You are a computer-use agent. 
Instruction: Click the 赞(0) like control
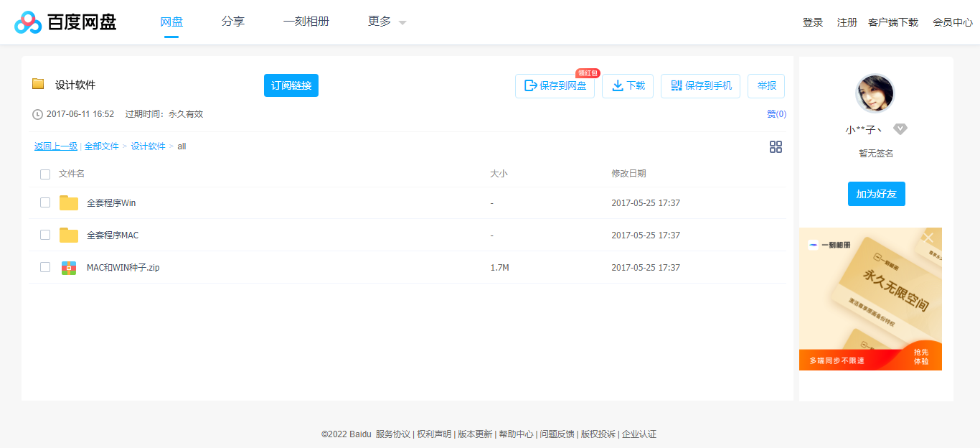coord(776,113)
